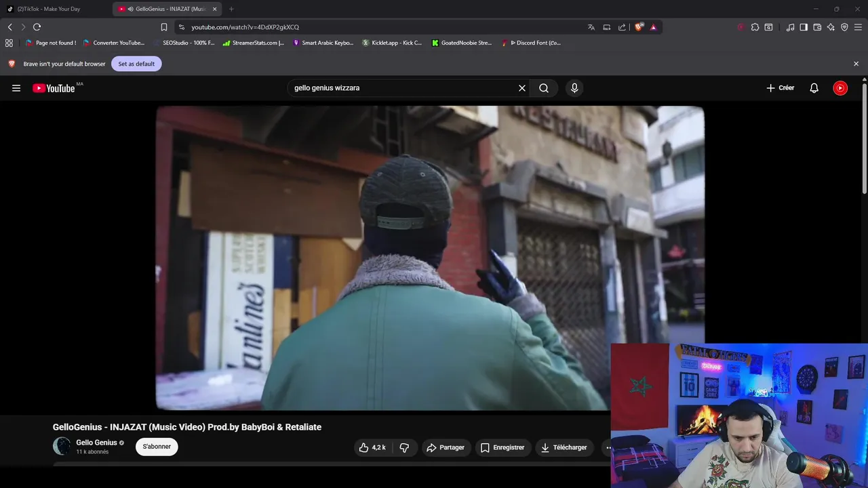Bookmark this page in Brave
The image size is (868, 488).
coord(164,27)
